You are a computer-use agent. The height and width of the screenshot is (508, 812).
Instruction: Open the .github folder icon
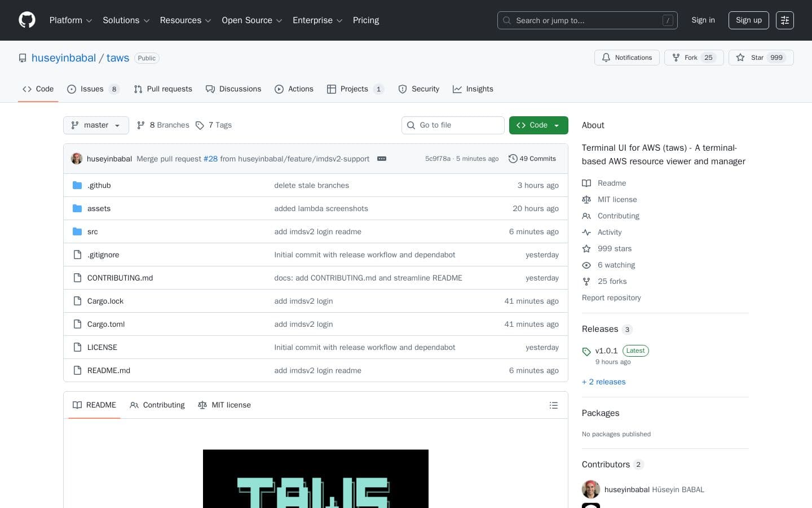[x=77, y=185]
